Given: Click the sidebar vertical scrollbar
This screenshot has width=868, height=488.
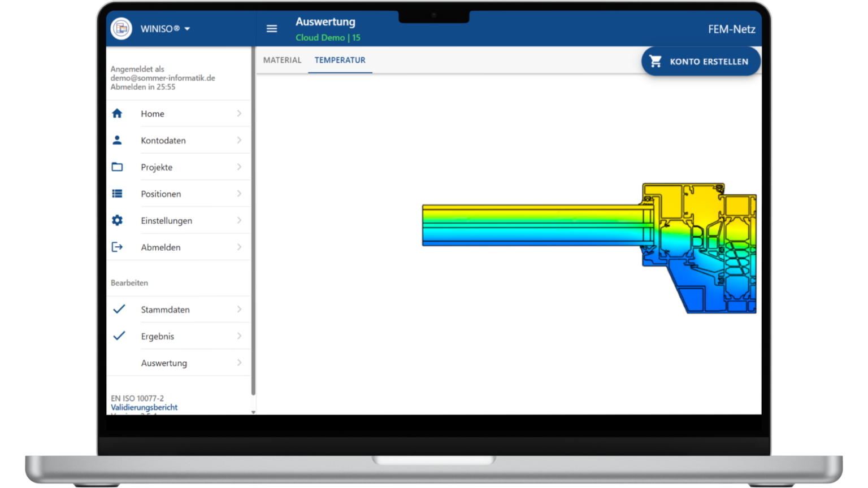Looking at the screenshot, I should [x=253, y=221].
